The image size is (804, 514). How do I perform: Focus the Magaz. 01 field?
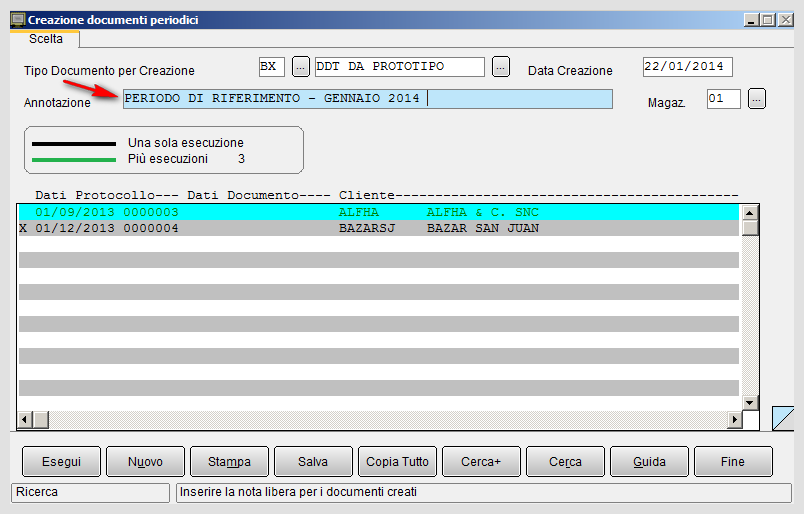723,98
